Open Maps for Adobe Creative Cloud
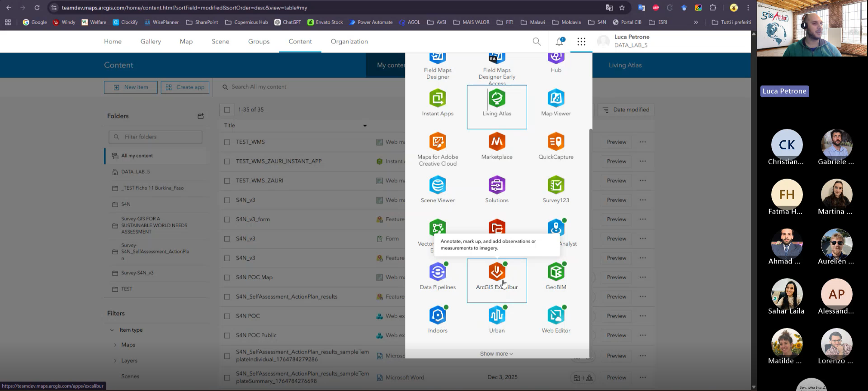This screenshot has height=391, width=868. [438, 149]
